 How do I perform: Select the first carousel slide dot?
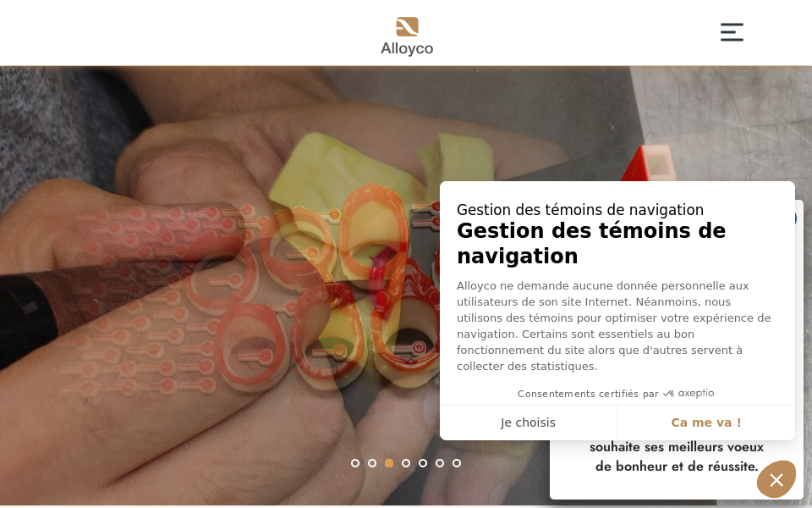click(355, 463)
